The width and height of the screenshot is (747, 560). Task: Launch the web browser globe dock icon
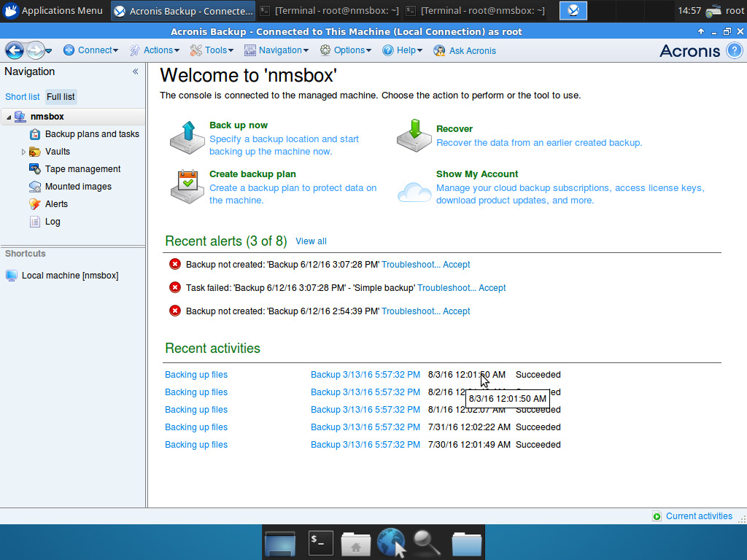point(392,542)
